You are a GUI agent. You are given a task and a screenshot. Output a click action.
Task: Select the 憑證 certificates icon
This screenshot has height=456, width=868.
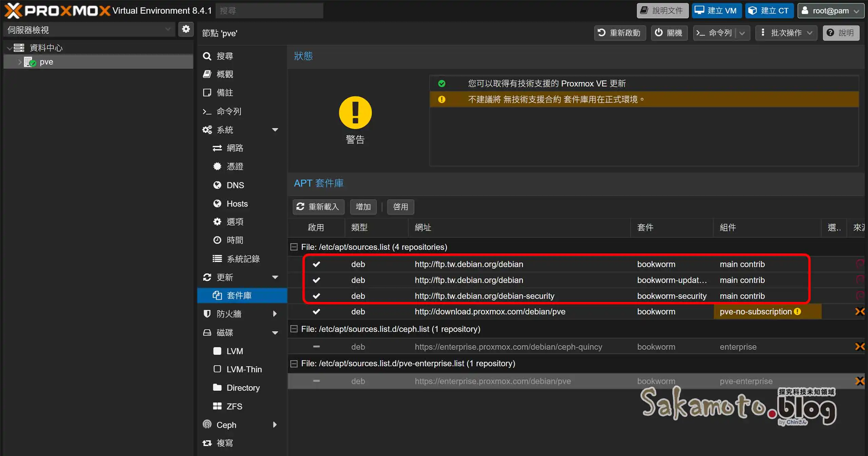tap(217, 166)
